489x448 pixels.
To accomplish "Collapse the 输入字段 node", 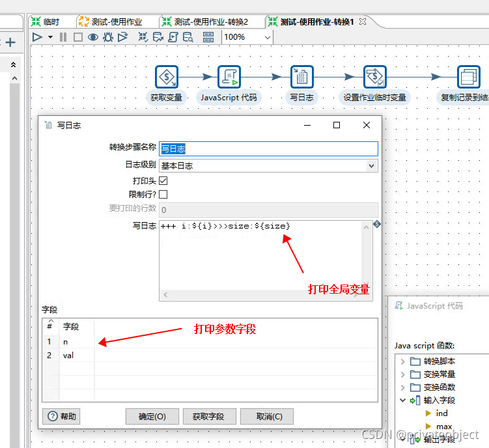I will pos(402,400).
